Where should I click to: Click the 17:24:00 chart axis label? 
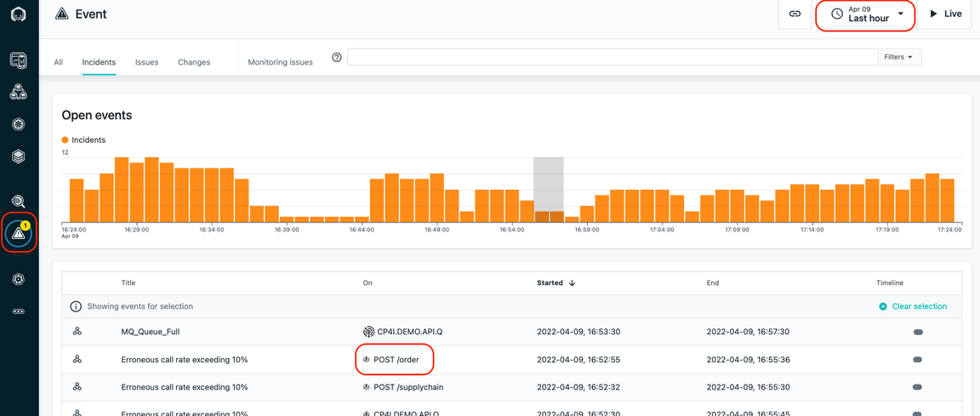(x=949, y=230)
